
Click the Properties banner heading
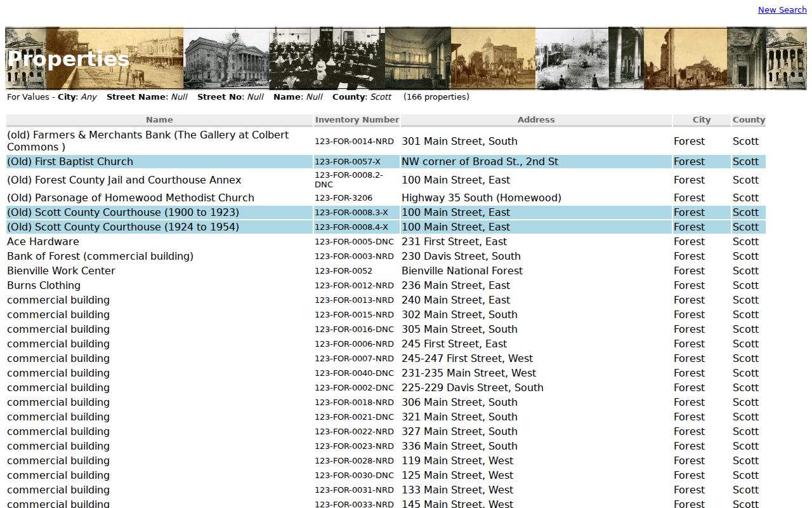pos(68,58)
